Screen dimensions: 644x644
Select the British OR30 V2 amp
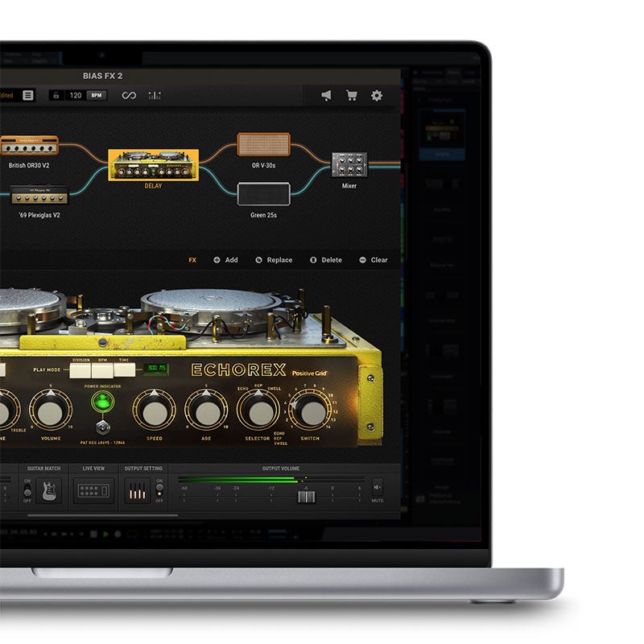pos(29,146)
